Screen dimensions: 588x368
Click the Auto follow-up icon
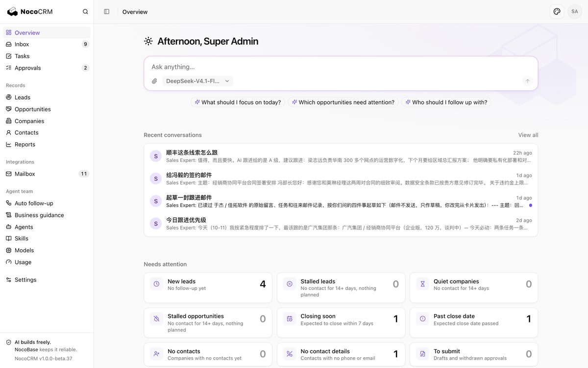tap(9, 203)
